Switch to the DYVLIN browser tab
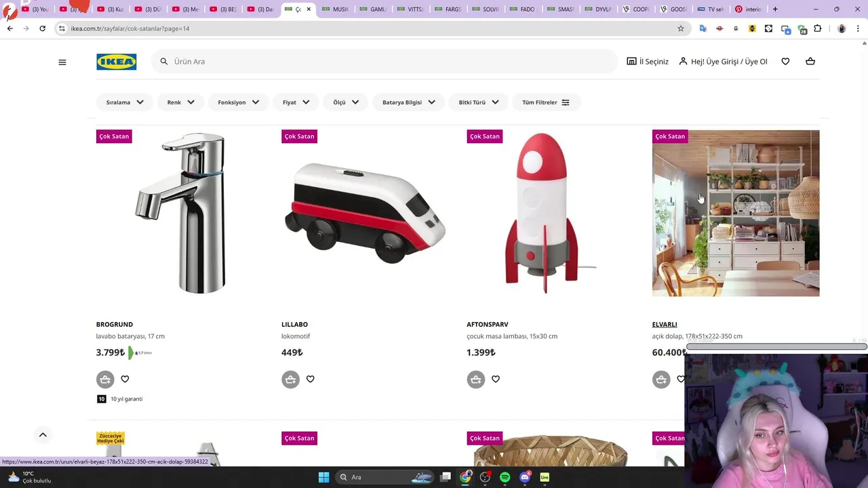 pyautogui.click(x=598, y=9)
